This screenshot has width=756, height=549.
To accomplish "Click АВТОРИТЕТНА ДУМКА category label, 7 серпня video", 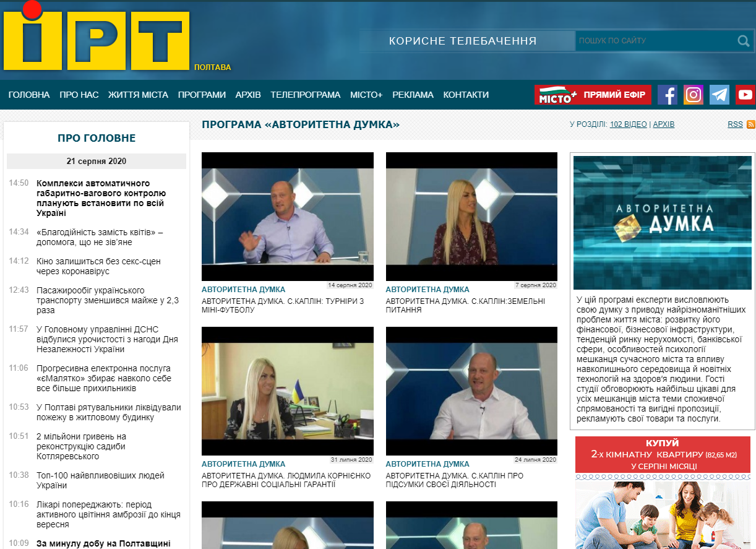I will click(x=427, y=289).
